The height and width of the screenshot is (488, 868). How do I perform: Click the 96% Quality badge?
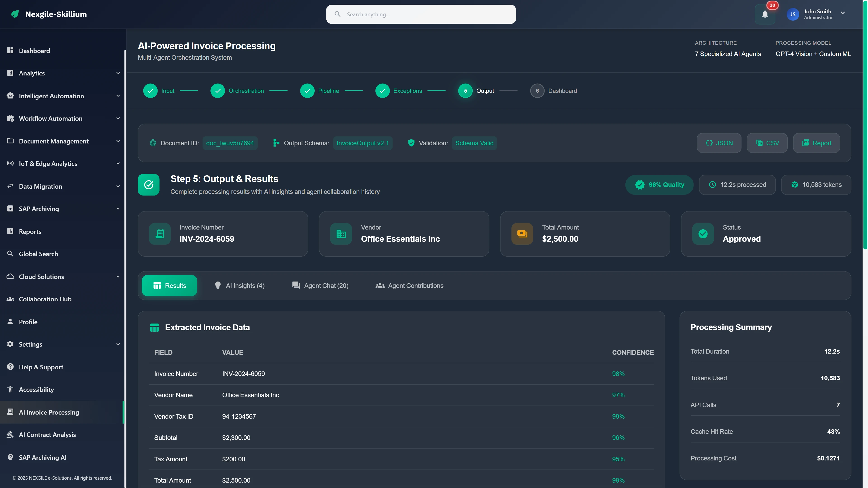[659, 185]
